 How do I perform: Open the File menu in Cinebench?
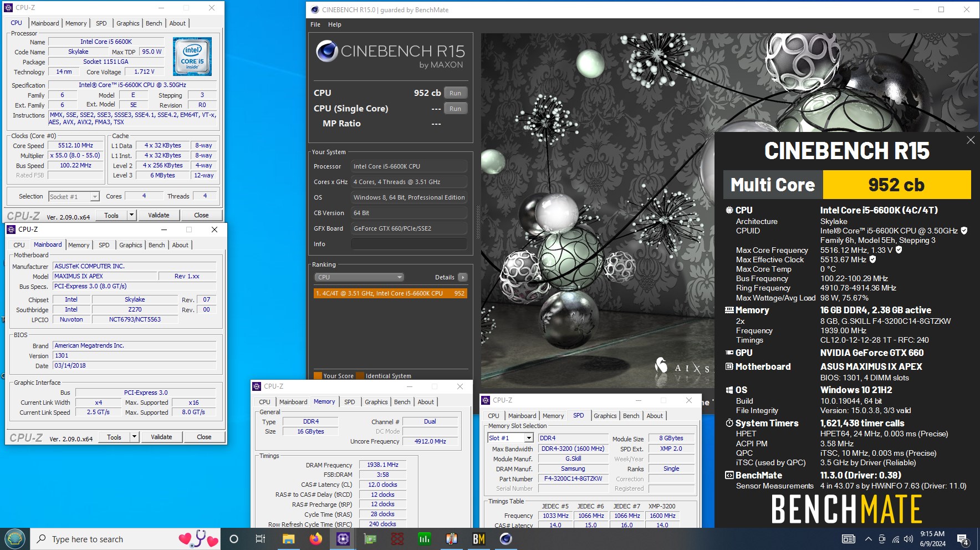315,24
